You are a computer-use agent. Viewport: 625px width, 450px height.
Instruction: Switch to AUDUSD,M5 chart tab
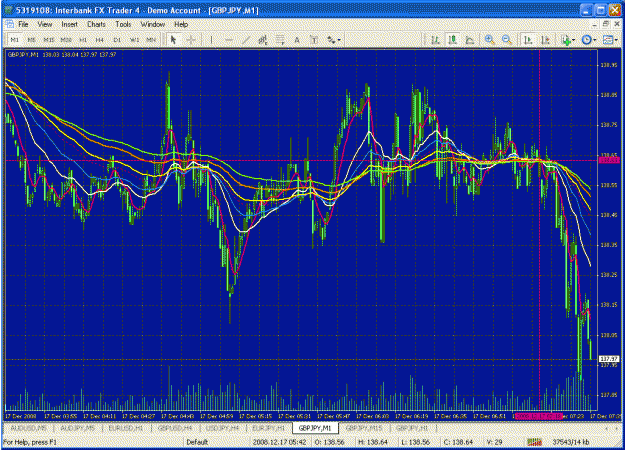coord(28,428)
